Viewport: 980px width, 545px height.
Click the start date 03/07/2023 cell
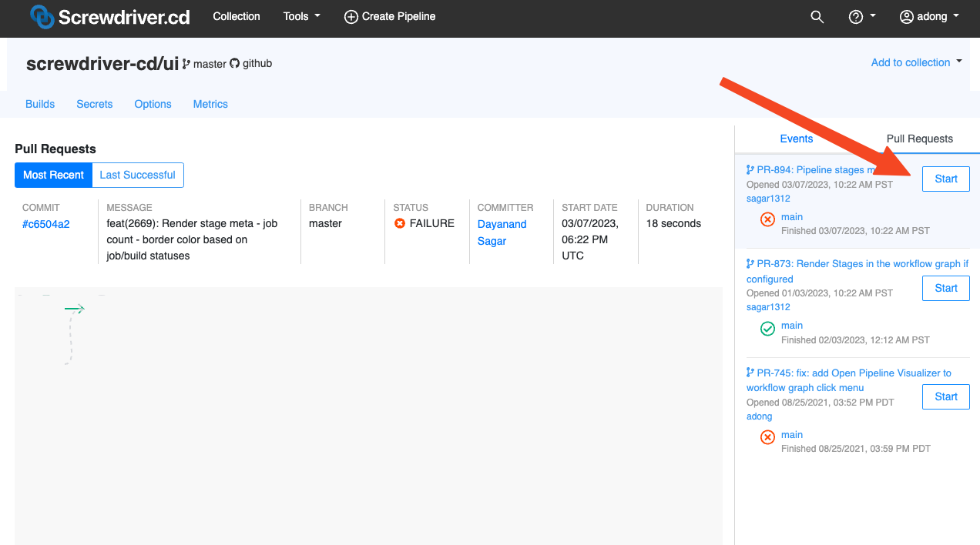[590, 239]
